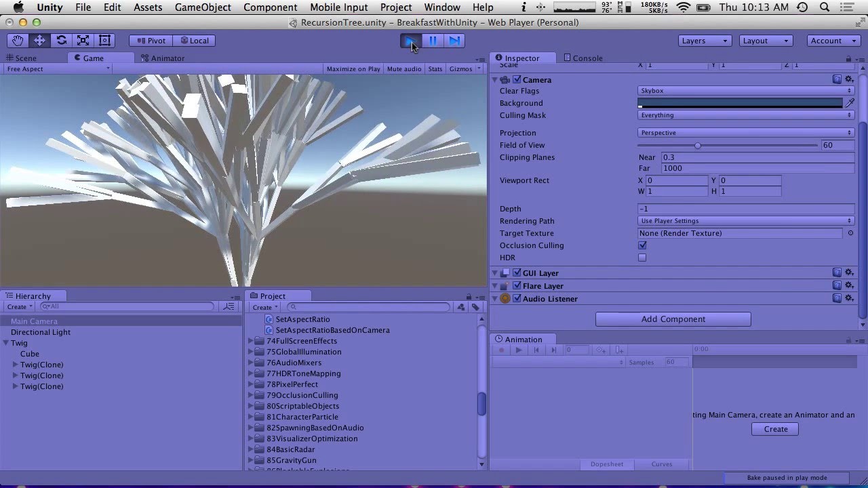Toggle Pivot handle position
Screen dimensions: 868x488
click(x=151, y=41)
